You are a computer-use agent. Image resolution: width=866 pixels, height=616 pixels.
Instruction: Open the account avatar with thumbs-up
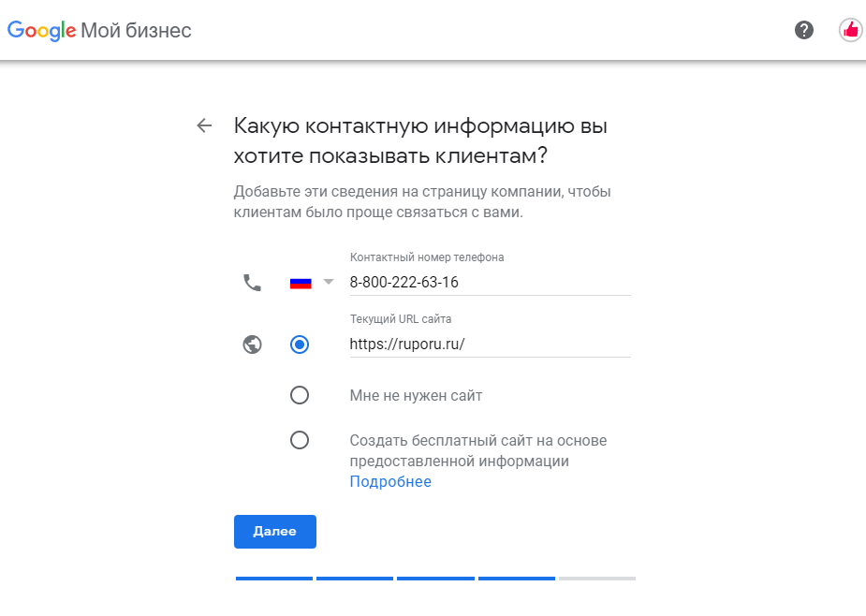[850, 30]
